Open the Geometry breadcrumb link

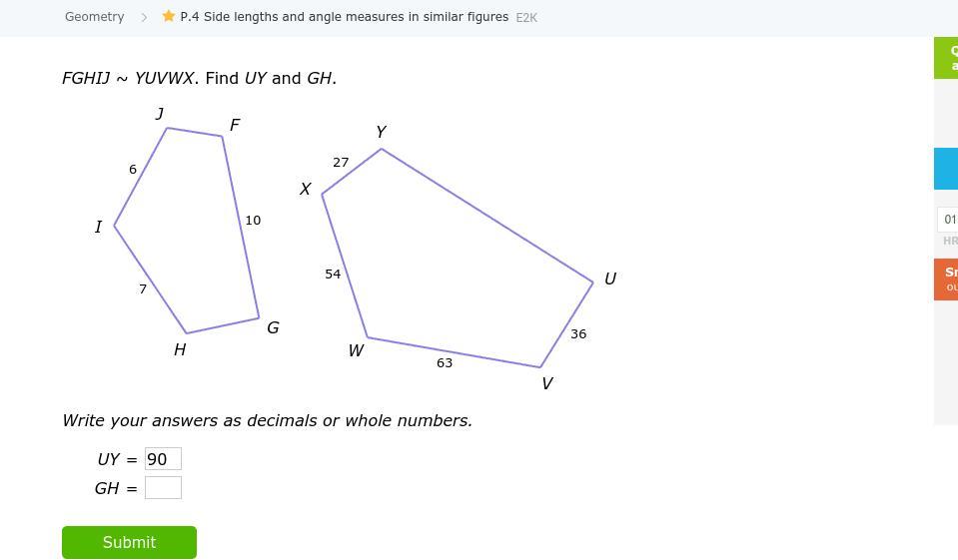[95, 17]
